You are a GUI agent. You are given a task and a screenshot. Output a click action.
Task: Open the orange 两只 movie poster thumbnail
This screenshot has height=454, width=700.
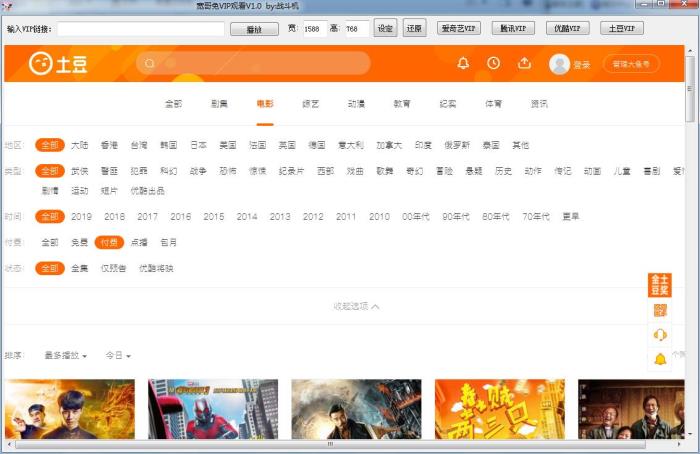pos(500,409)
